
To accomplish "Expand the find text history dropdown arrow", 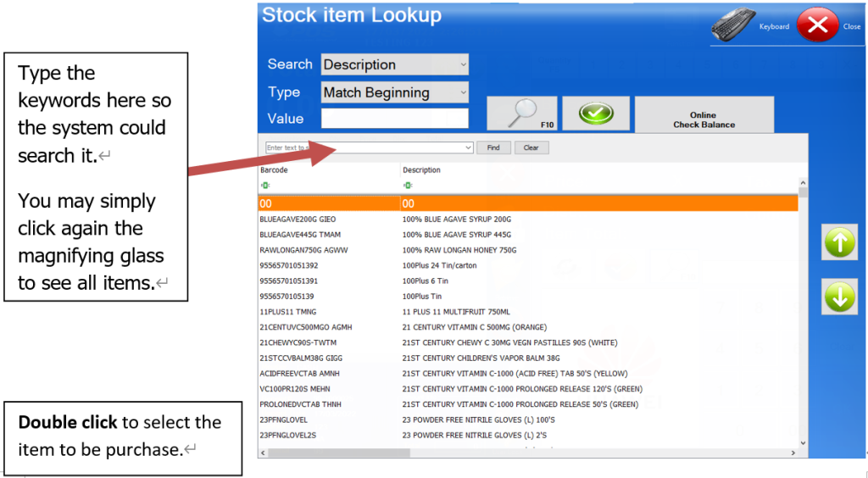I will pyautogui.click(x=468, y=147).
